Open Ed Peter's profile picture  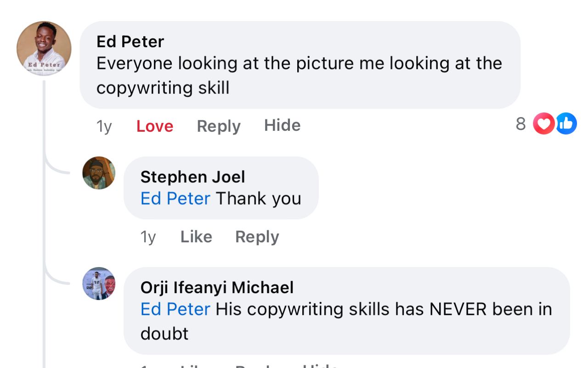tap(44, 48)
